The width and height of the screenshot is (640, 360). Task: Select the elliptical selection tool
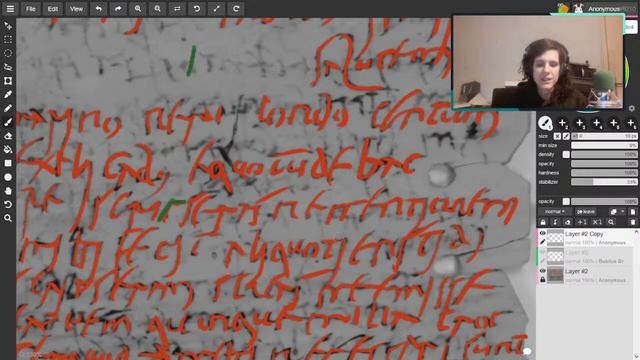pyautogui.click(x=8, y=53)
